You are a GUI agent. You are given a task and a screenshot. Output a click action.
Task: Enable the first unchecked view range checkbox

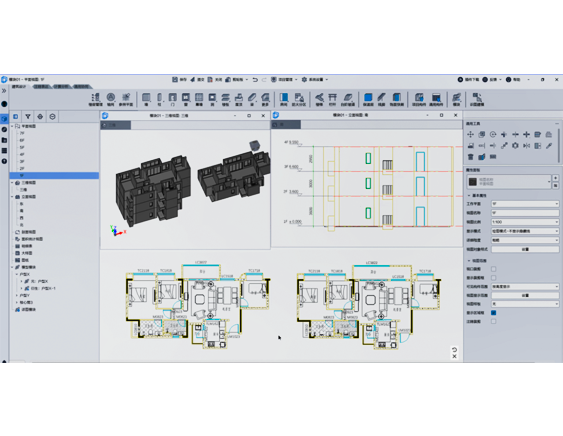pos(493,269)
